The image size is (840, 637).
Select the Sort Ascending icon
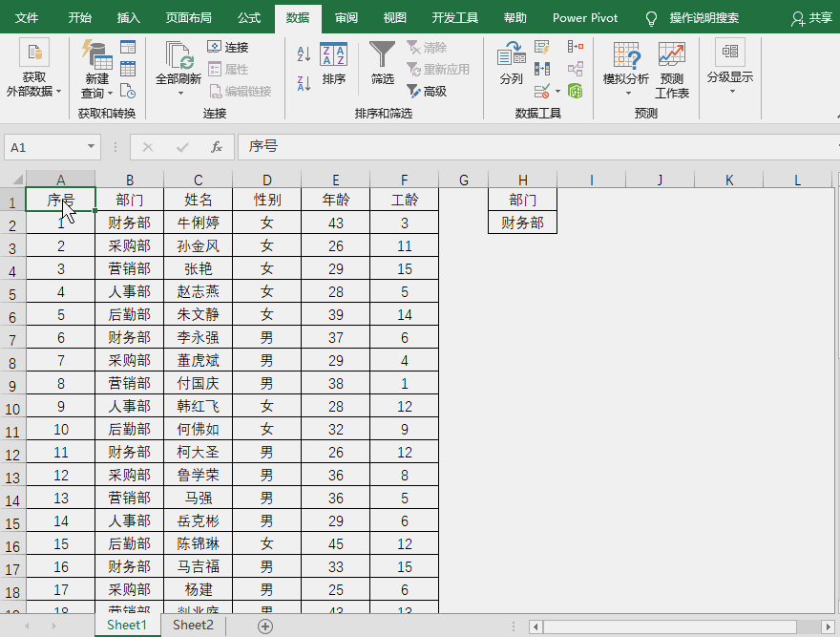click(302, 54)
